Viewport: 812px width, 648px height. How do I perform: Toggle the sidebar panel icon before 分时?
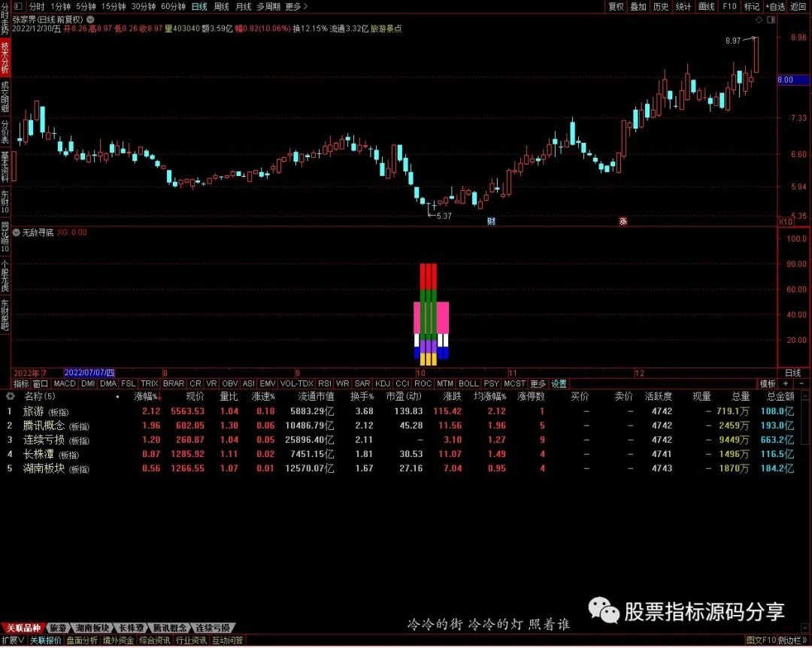point(19,6)
